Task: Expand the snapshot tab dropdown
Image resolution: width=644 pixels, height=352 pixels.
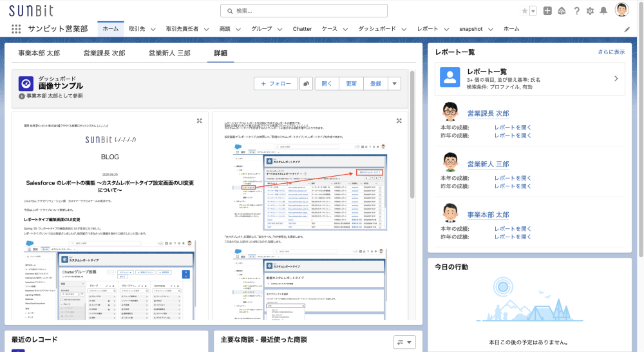Action: (x=490, y=29)
